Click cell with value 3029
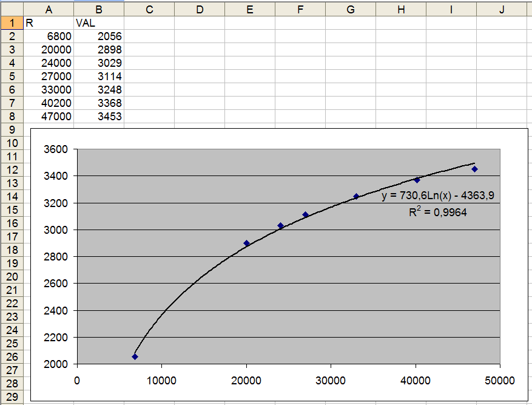 click(x=99, y=63)
